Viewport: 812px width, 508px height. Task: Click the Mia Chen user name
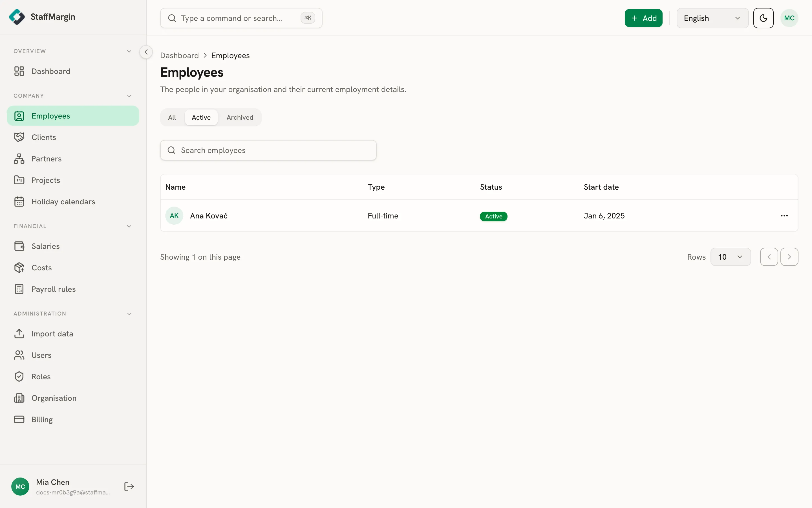tap(53, 482)
